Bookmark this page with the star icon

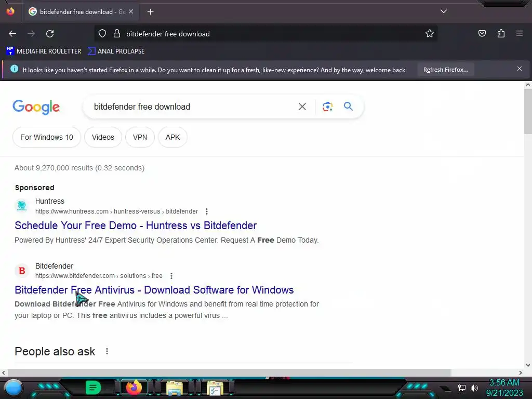[430, 33]
